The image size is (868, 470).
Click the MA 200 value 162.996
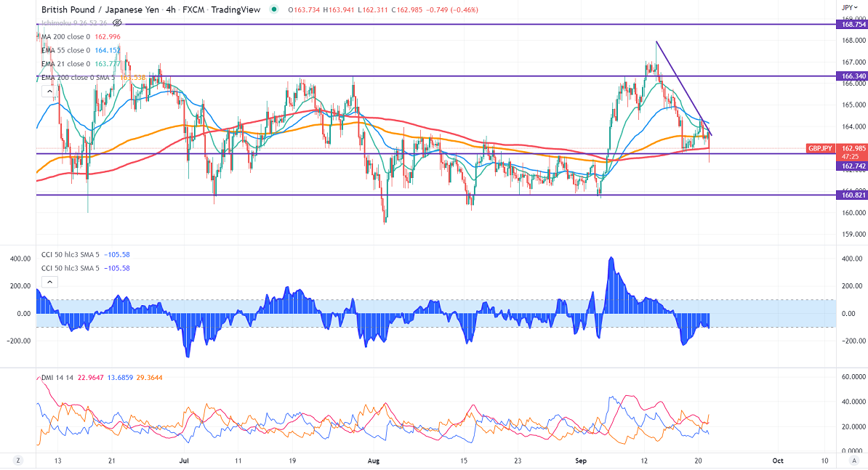[108, 36]
